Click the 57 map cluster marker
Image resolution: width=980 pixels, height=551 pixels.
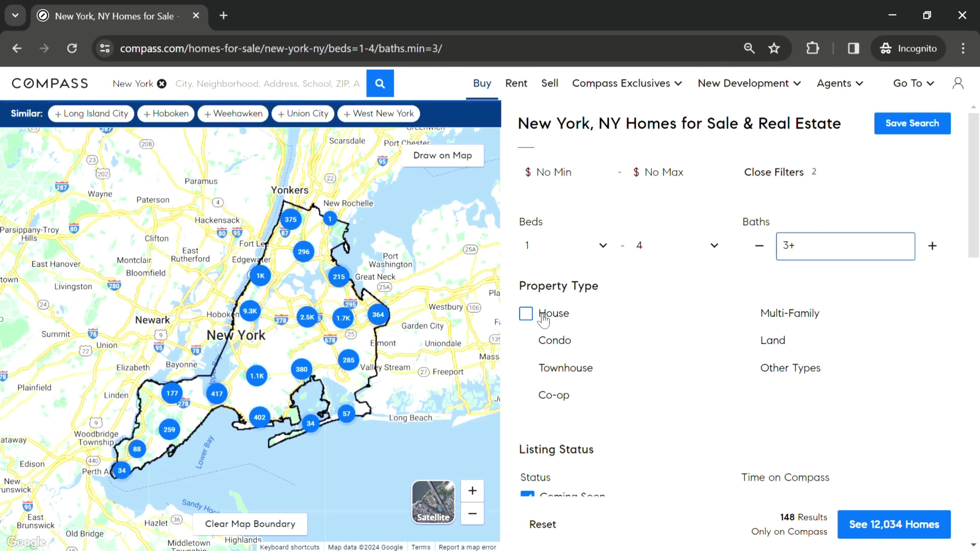[346, 414]
